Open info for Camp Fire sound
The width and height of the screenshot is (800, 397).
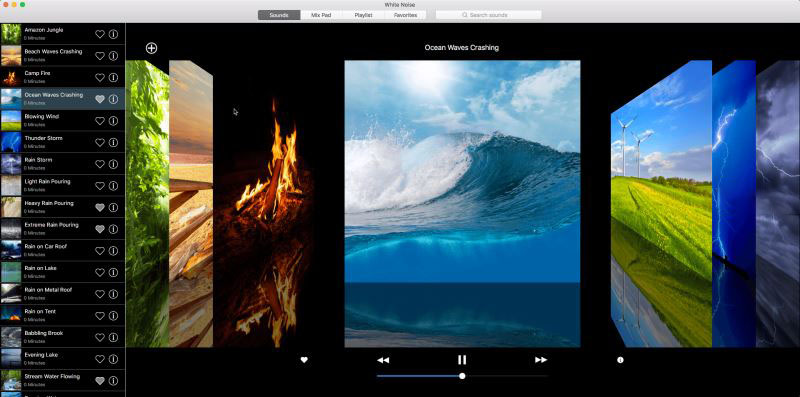pyautogui.click(x=113, y=78)
